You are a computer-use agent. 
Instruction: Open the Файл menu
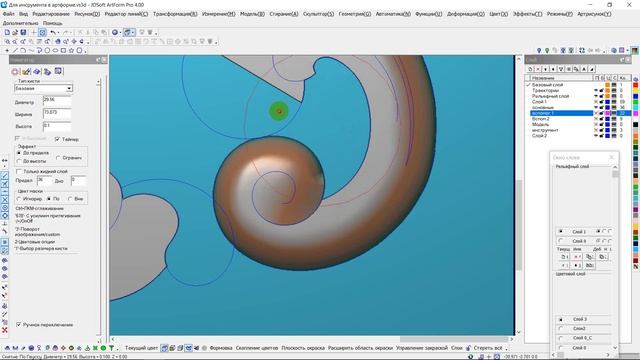(x=8, y=14)
